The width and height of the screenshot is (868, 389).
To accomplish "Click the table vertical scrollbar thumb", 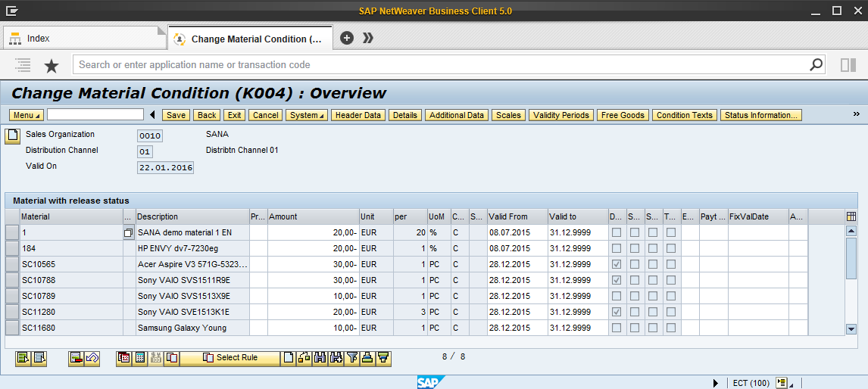I will [x=851, y=258].
